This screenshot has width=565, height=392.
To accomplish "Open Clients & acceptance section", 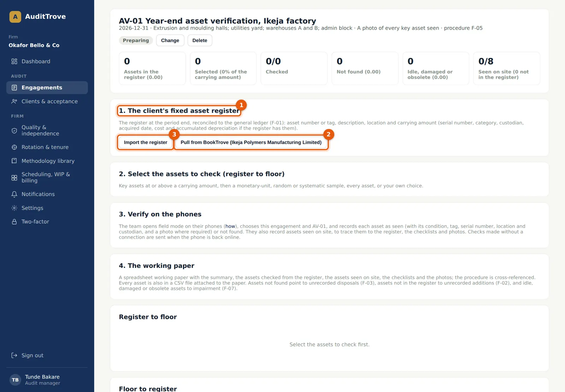I will tap(47, 101).
